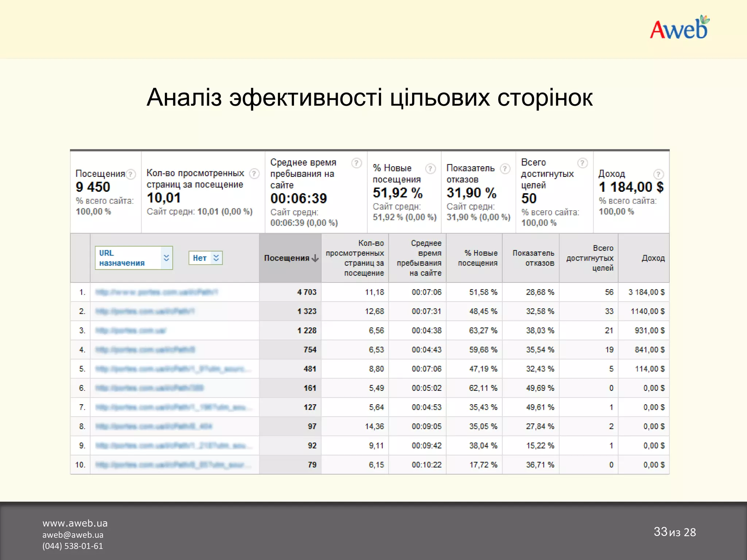Click the help icon for Среднее время пребывания
This screenshot has width=747, height=560.
click(x=356, y=163)
